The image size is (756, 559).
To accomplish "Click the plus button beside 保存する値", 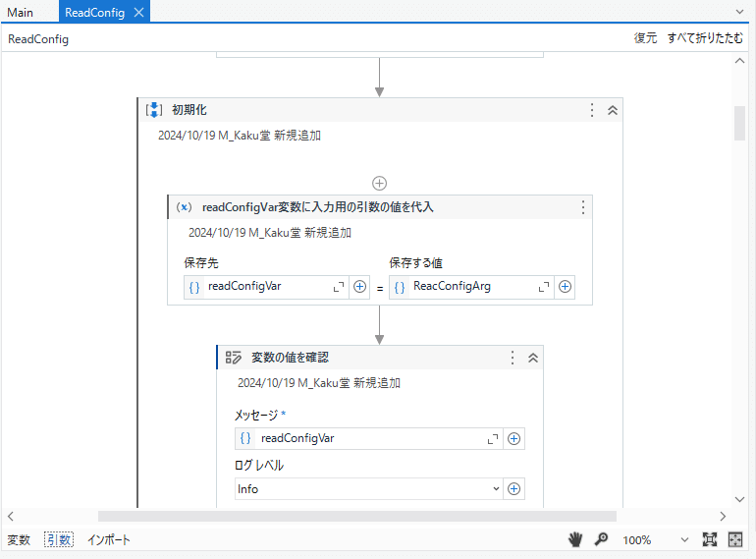I will pos(566,287).
